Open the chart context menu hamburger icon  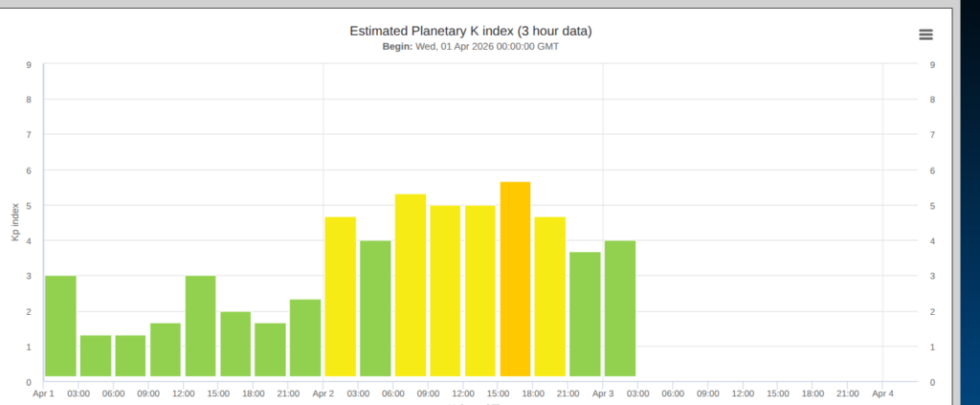924,34
